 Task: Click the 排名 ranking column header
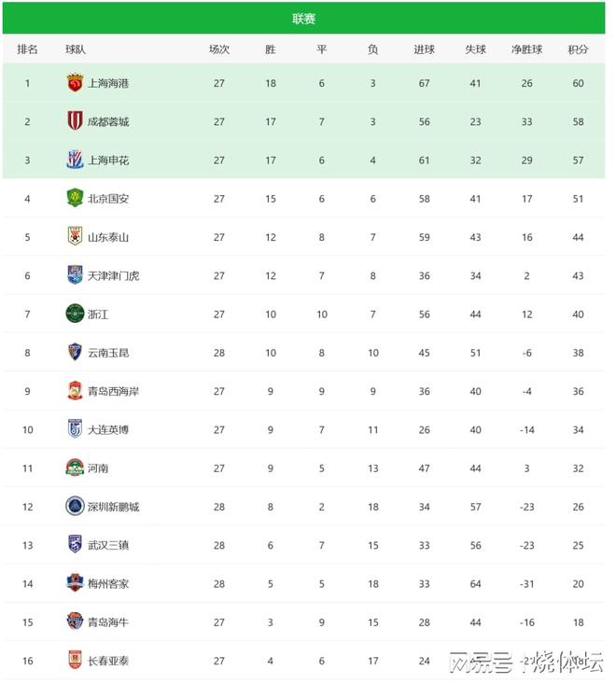(x=27, y=49)
